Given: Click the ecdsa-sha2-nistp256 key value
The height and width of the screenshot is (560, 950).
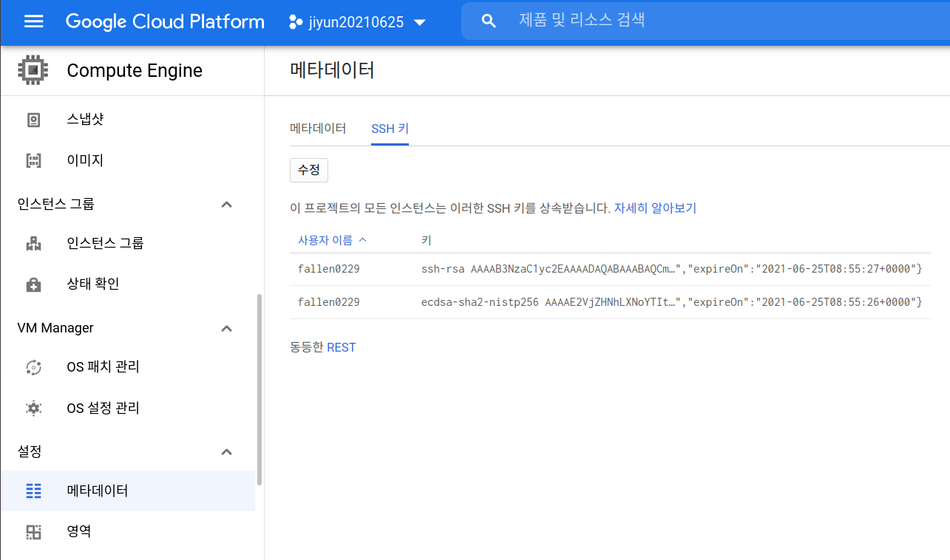Looking at the screenshot, I should pyautogui.click(x=671, y=302).
